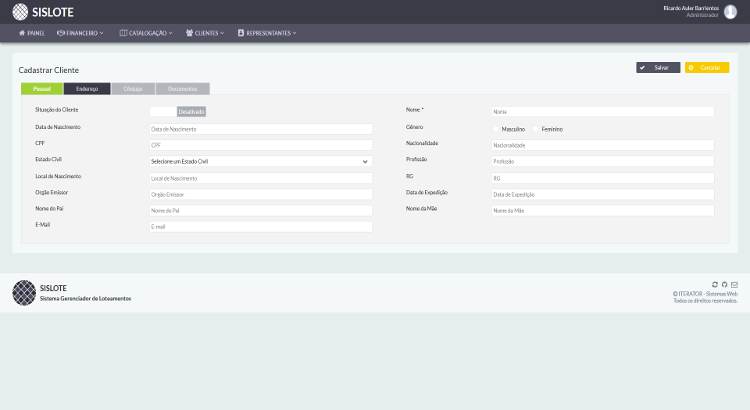Click the Ricardo Auler Barrientos username

click(691, 8)
